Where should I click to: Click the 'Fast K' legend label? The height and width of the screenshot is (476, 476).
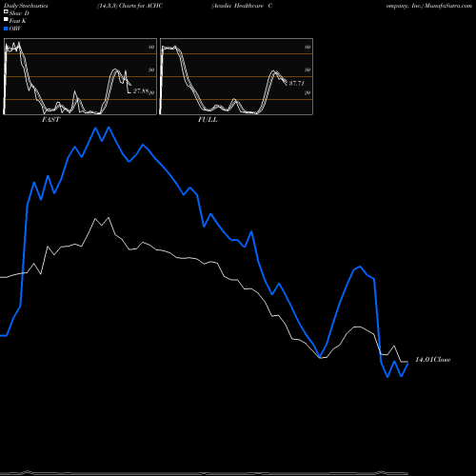point(18,21)
